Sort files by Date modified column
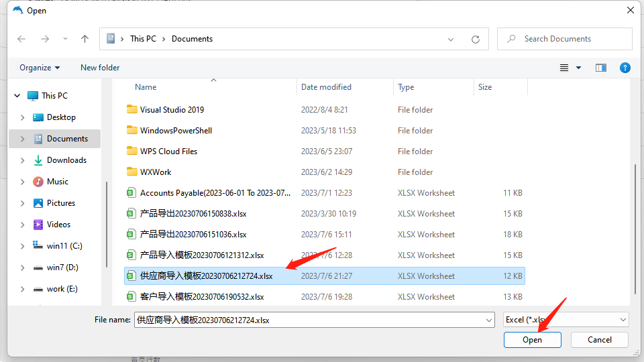This screenshot has width=644, height=362. click(x=326, y=87)
